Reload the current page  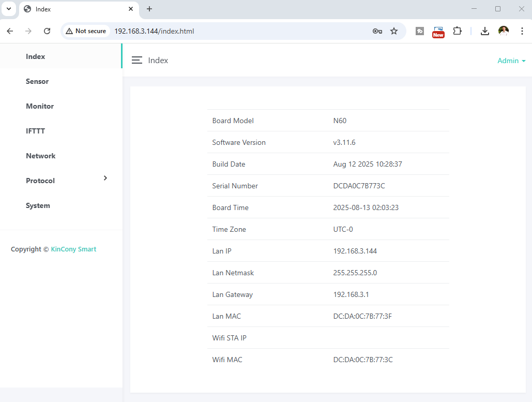pos(47,31)
